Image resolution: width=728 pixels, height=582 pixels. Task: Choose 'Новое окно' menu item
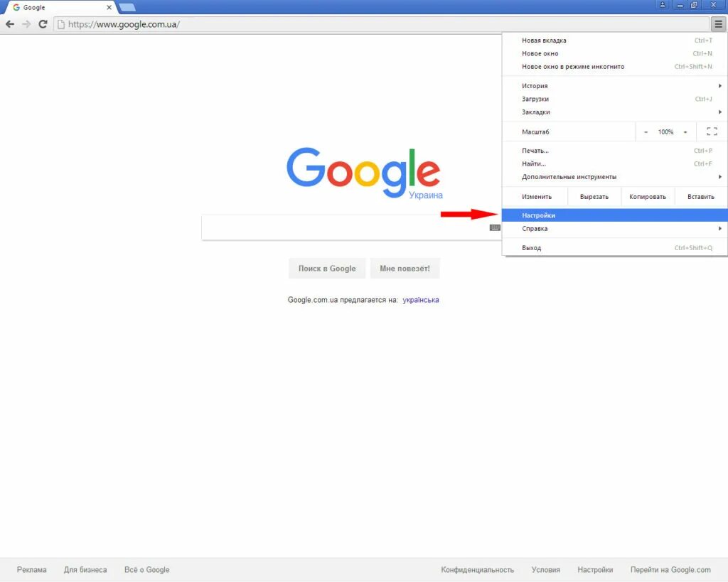[x=615, y=53]
